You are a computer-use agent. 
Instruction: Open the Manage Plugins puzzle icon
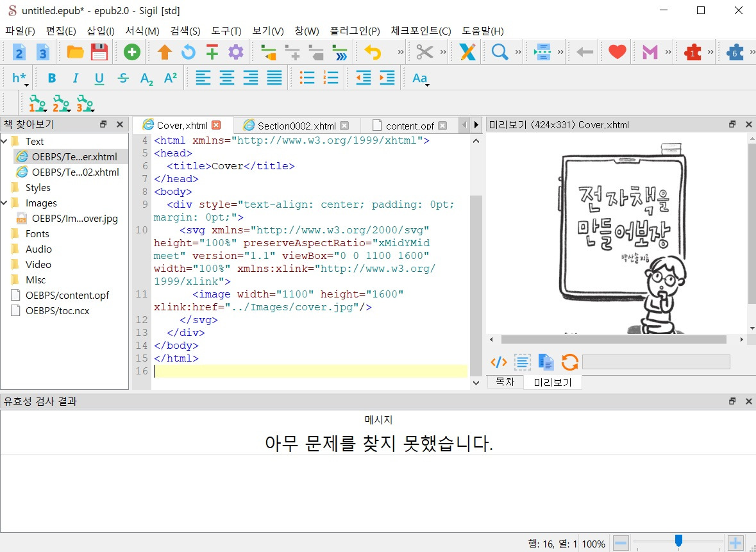[694, 52]
